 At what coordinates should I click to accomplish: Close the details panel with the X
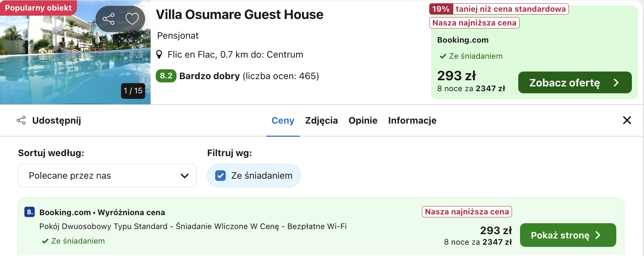(x=627, y=120)
